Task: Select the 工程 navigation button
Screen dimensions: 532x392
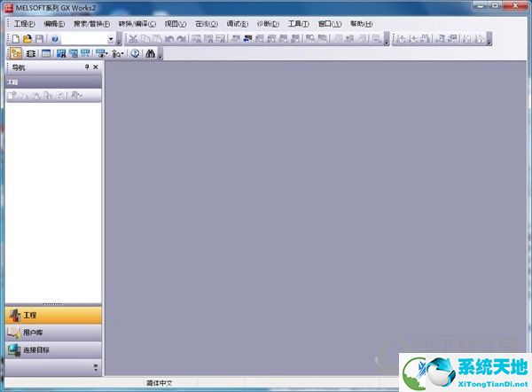Action: 53,316
